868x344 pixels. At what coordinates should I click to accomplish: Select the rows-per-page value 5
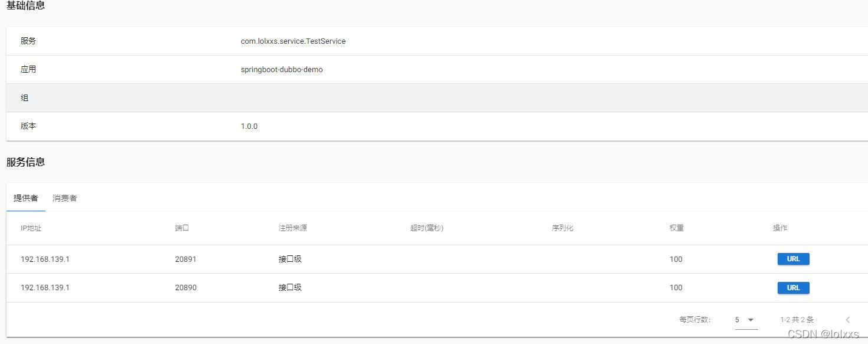click(737, 320)
